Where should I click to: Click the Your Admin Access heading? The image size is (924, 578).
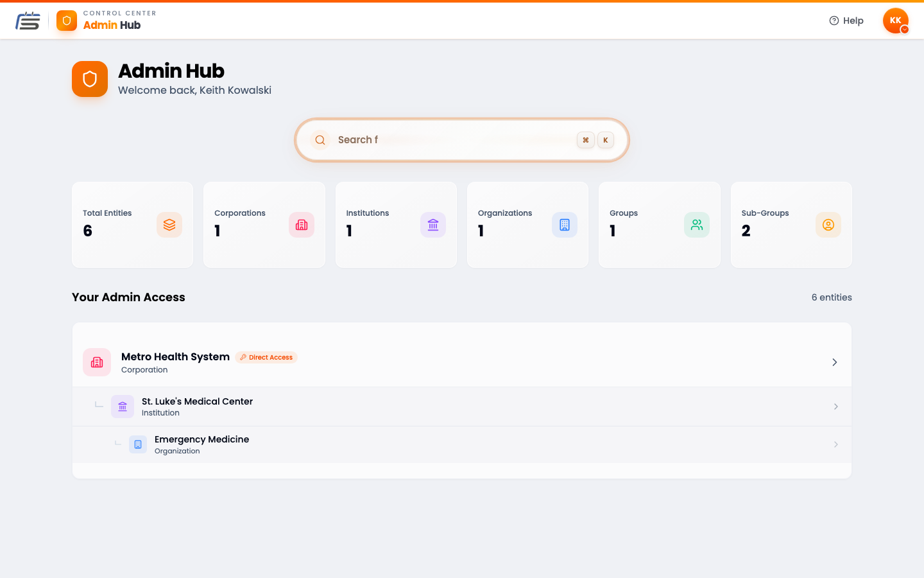pyautogui.click(x=128, y=297)
